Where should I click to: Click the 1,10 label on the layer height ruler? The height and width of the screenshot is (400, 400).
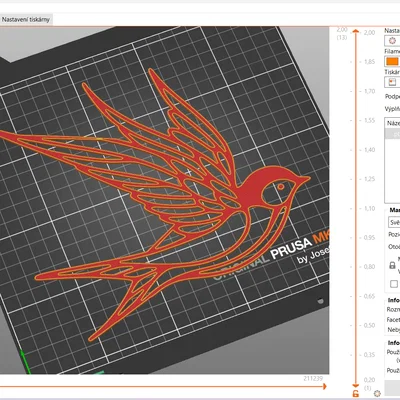369,208
